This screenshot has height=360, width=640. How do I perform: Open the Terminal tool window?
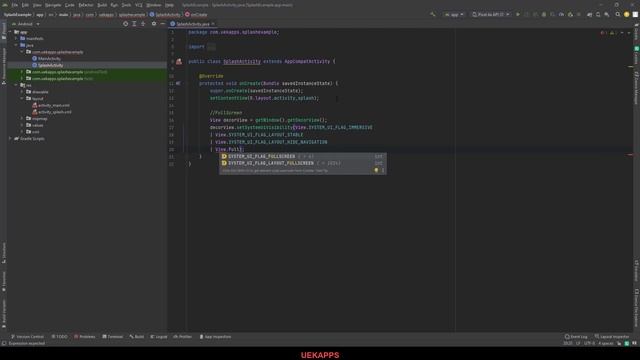point(113,337)
